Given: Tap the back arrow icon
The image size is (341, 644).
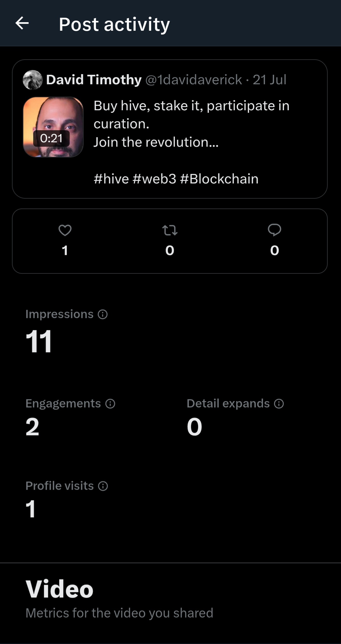Looking at the screenshot, I should [x=22, y=23].
